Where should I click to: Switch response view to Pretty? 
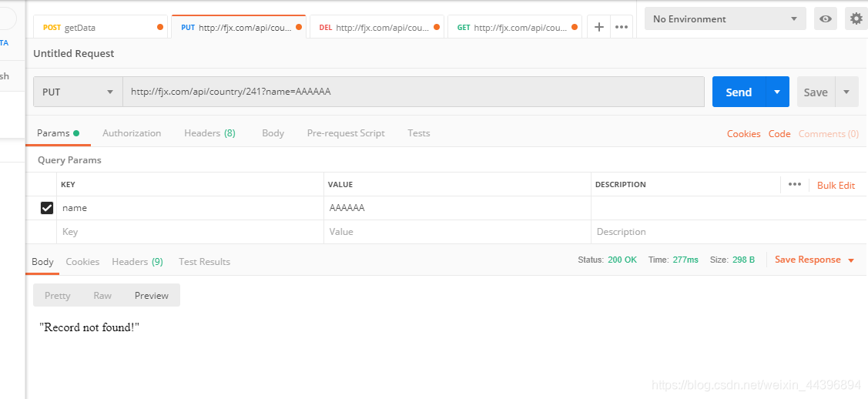(58, 296)
